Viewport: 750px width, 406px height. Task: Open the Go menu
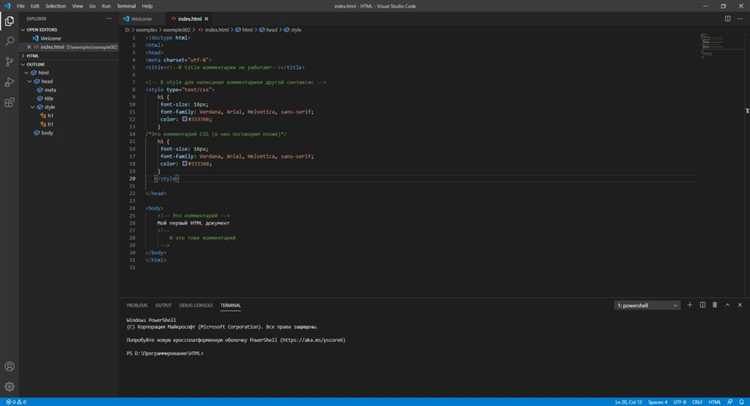92,6
